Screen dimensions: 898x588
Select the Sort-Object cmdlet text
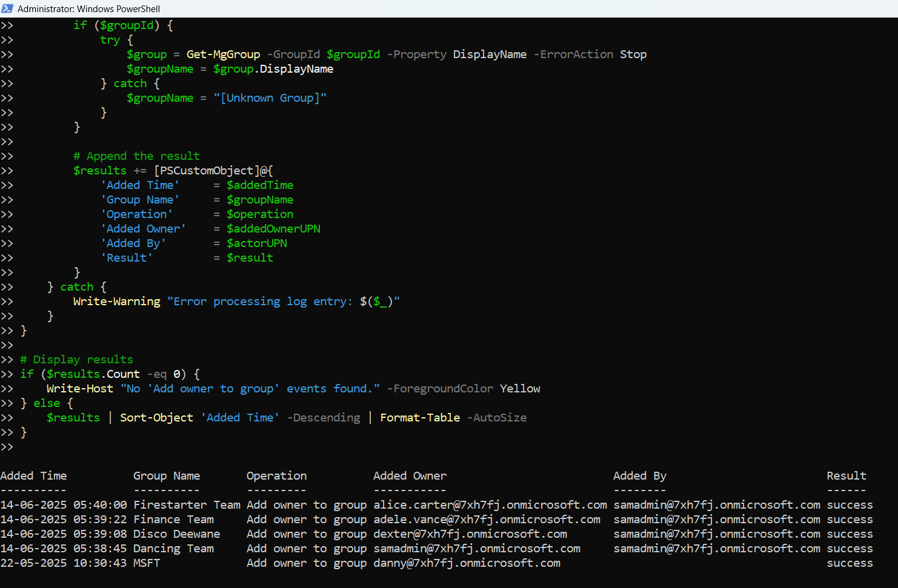(x=156, y=418)
